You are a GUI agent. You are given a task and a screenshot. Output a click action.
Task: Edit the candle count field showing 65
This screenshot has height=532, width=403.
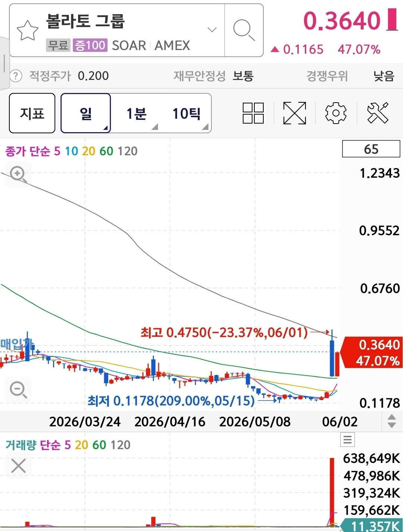pos(371,149)
